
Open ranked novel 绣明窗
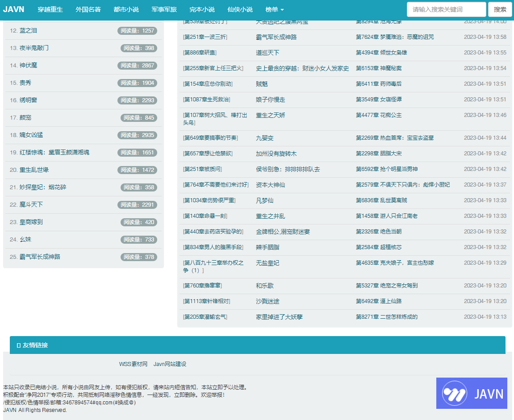pyautogui.click(x=28, y=100)
